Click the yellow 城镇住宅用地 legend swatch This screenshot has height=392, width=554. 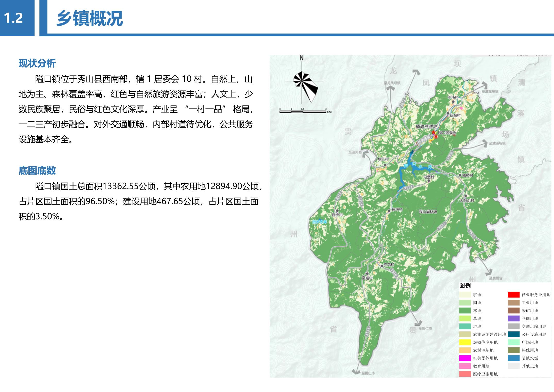tap(465, 342)
